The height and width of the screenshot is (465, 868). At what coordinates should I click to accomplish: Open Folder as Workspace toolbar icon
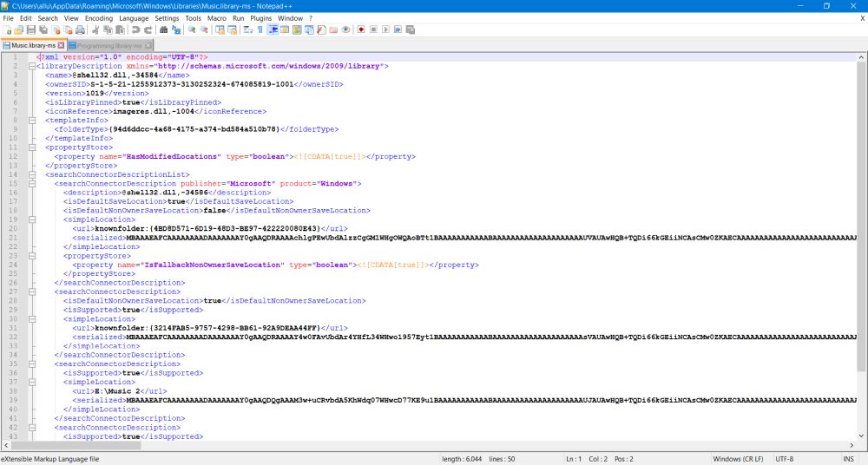(333, 29)
